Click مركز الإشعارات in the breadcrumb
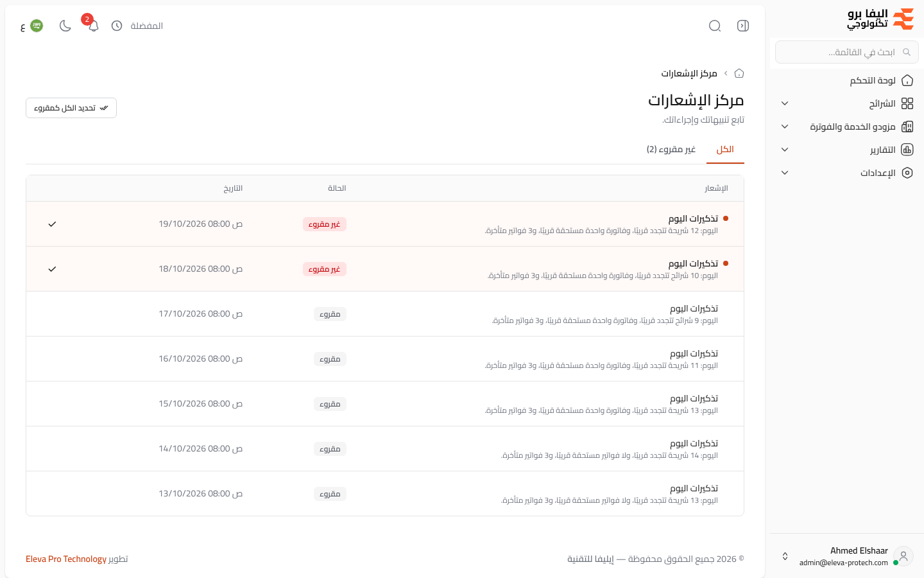 coord(689,73)
